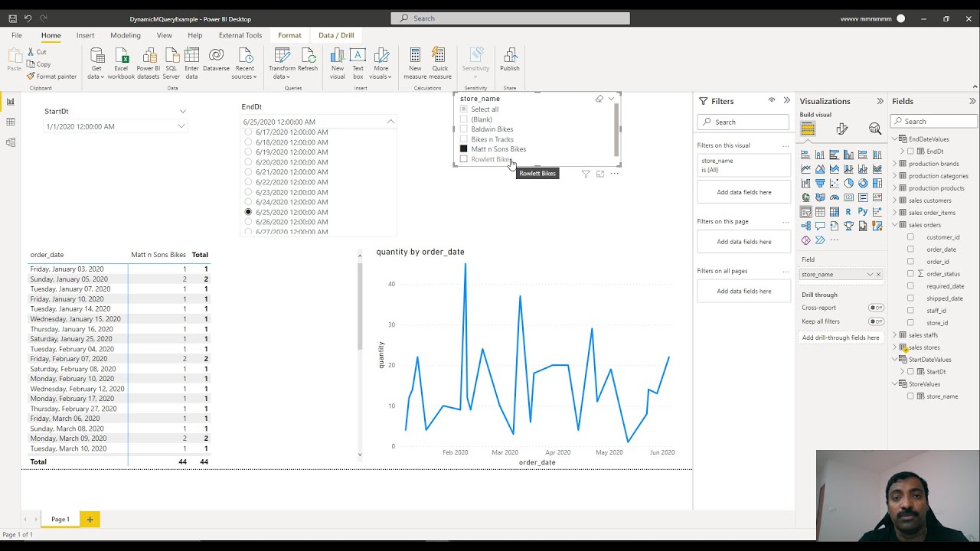Clear selections with the slicer eraser icon
This screenshot has height=551, width=980.
pyautogui.click(x=599, y=99)
